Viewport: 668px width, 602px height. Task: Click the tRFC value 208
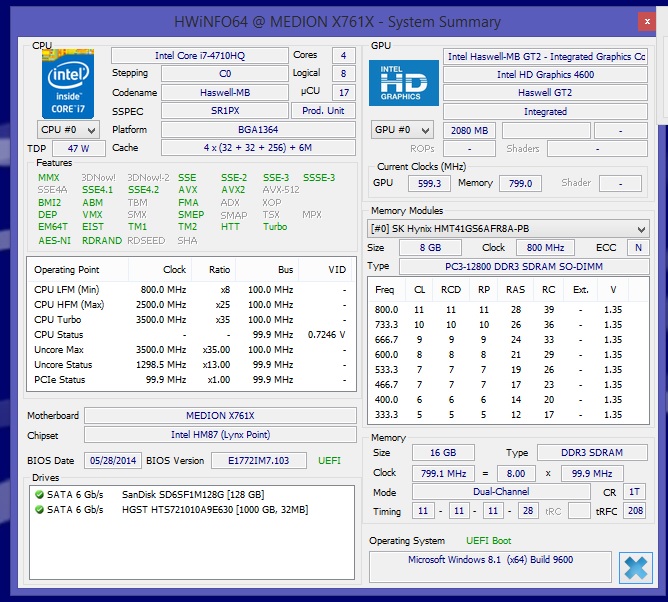tap(635, 510)
